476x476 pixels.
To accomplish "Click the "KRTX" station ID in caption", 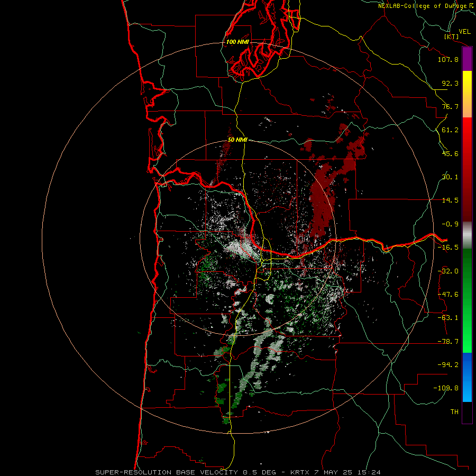I will pyautogui.click(x=300, y=472).
